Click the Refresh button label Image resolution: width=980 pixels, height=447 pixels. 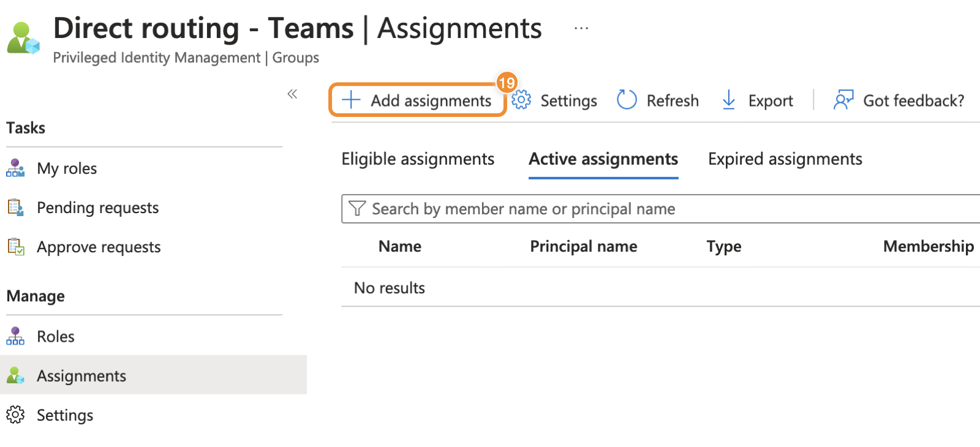(x=672, y=100)
